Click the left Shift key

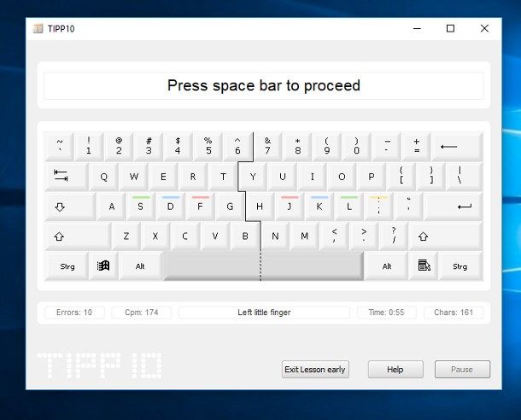(78, 236)
